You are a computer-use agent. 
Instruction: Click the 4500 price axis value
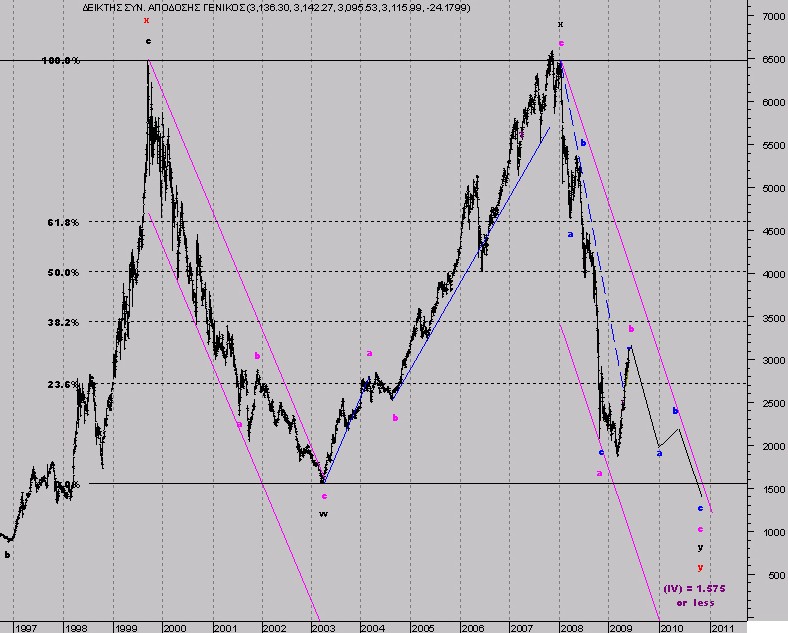coord(774,232)
